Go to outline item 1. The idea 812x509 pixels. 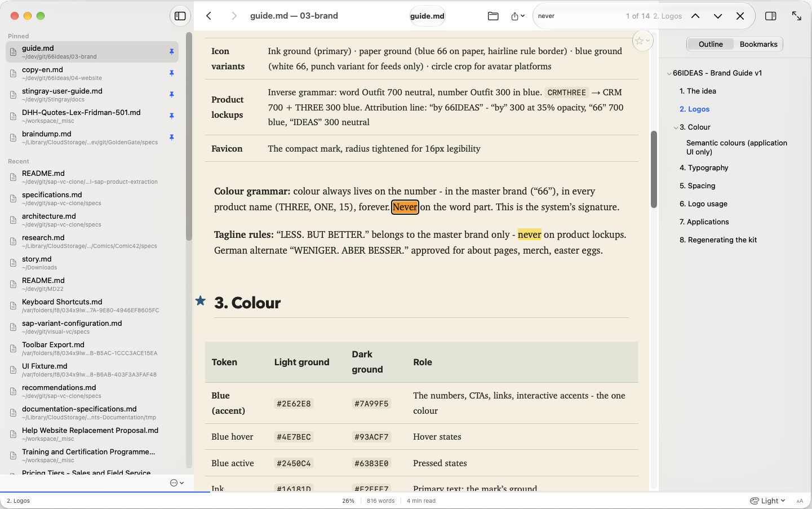coord(698,91)
